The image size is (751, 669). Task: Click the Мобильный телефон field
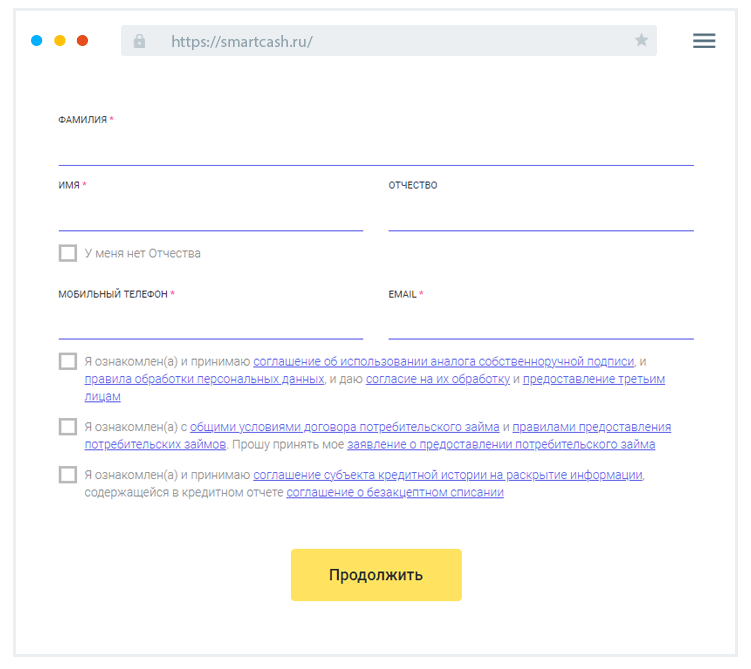point(210,325)
